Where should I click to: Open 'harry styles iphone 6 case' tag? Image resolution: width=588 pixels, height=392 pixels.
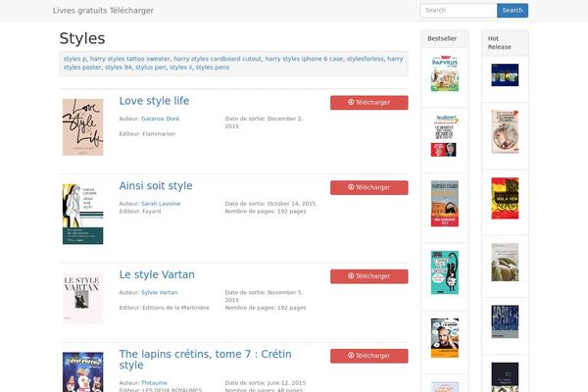[x=304, y=59]
